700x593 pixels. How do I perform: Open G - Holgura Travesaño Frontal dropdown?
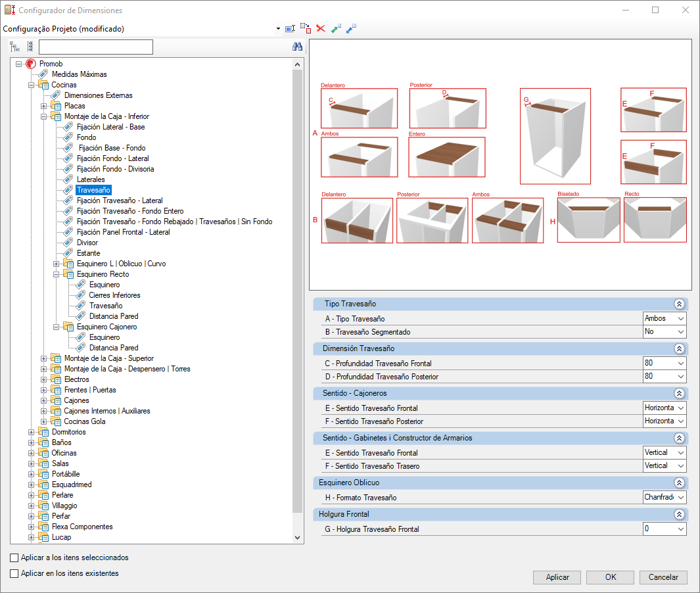(x=681, y=529)
